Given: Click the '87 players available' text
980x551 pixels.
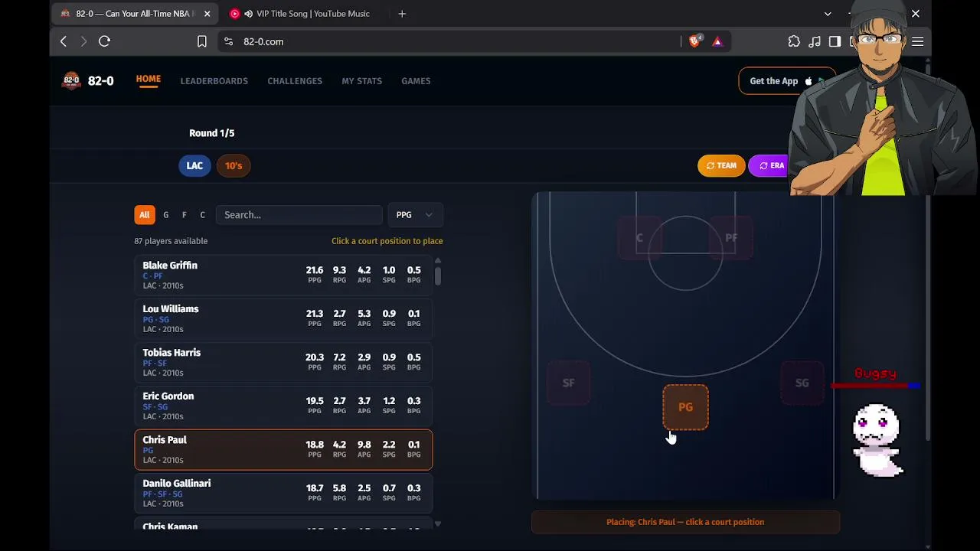Looking at the screenshot, I should [171, 241].
